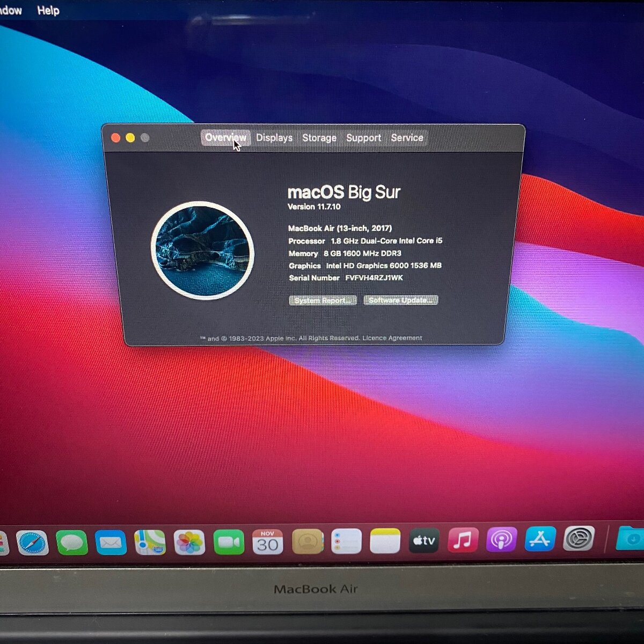Open Calendar showing November 30
This screenshot has width=644, height=644.
pos(268,541)
